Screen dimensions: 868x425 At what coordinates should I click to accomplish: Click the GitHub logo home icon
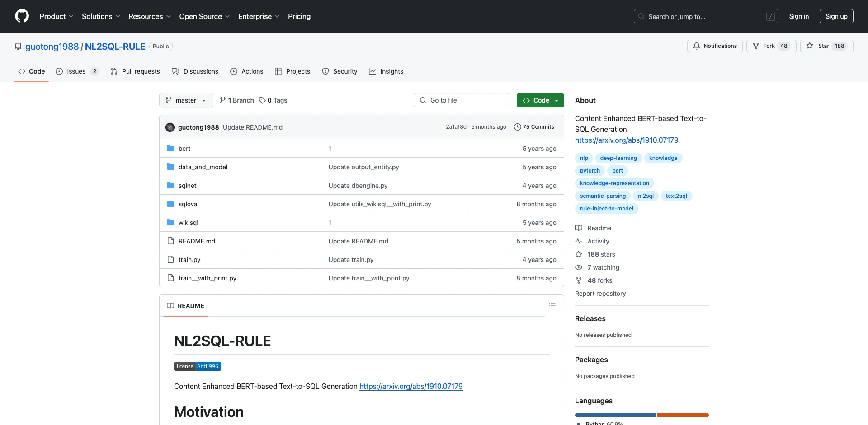22,16
